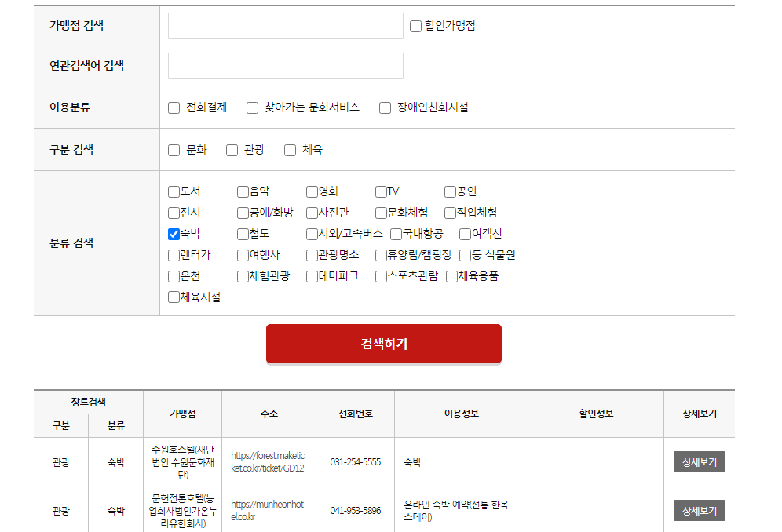Check the 공연 checkbox

click(450, 192)
